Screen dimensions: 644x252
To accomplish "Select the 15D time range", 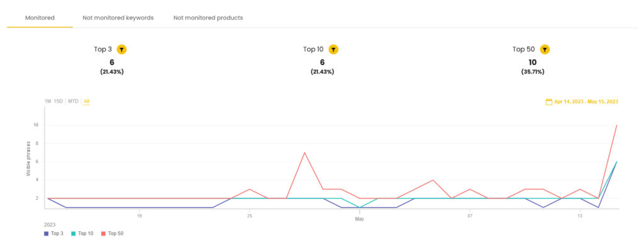I will click(58, 101).
